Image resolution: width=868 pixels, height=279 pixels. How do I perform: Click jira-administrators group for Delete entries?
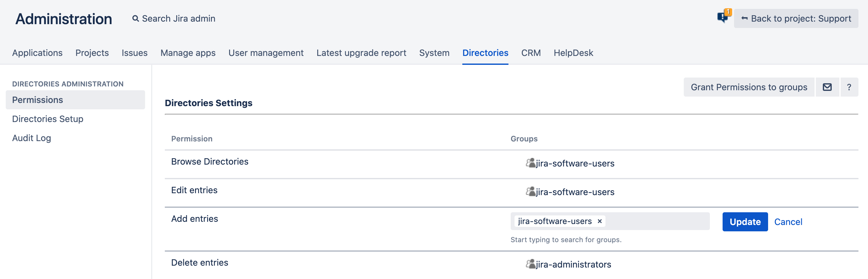point(573,264)
